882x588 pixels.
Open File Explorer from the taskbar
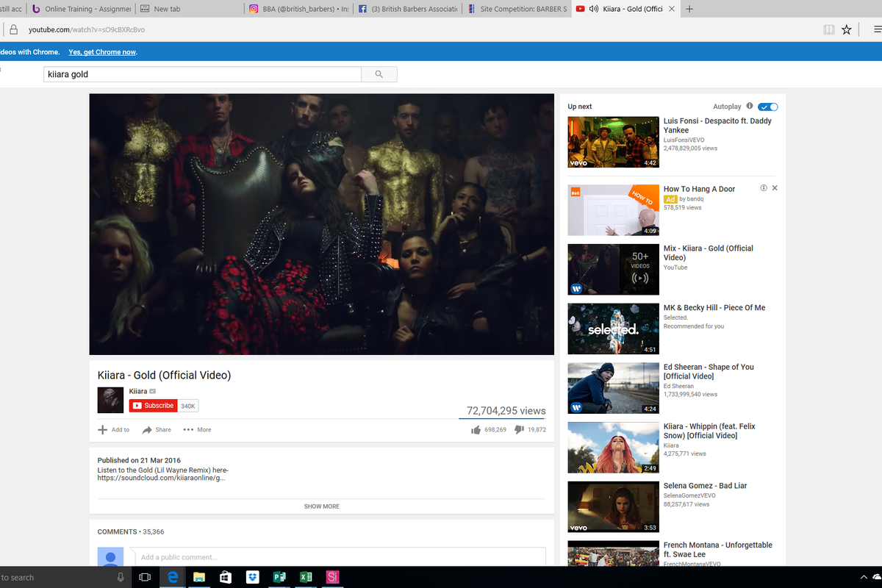[199, 578]
